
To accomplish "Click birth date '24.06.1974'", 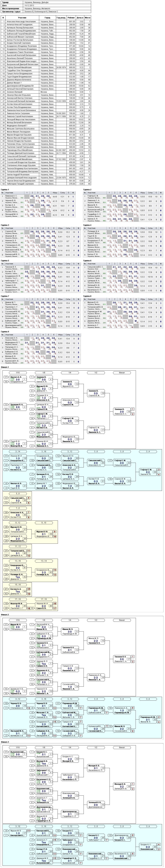I will click(61, 67).
